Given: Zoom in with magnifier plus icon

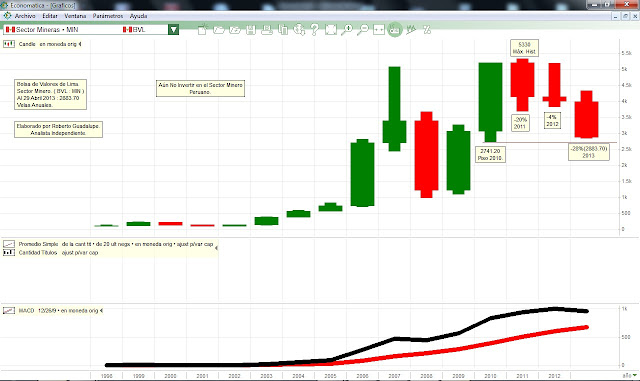Looking at the screenshot, I should point(347,29).
